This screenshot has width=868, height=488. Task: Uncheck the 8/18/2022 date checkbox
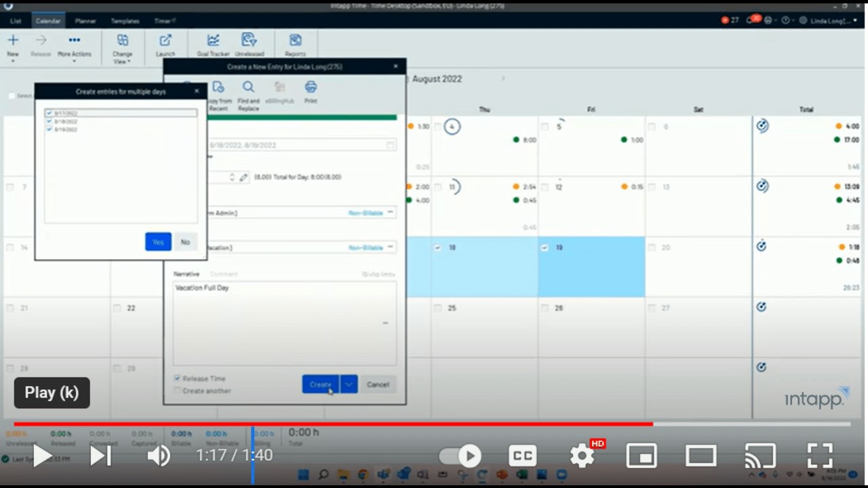(x=49, y=121)
